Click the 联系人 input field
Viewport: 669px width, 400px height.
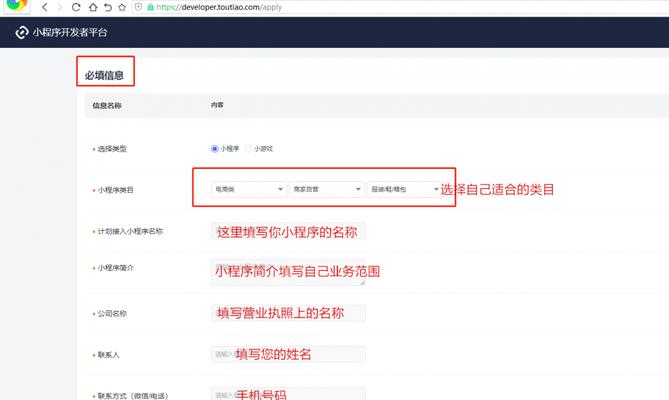[x=288, y=354]
